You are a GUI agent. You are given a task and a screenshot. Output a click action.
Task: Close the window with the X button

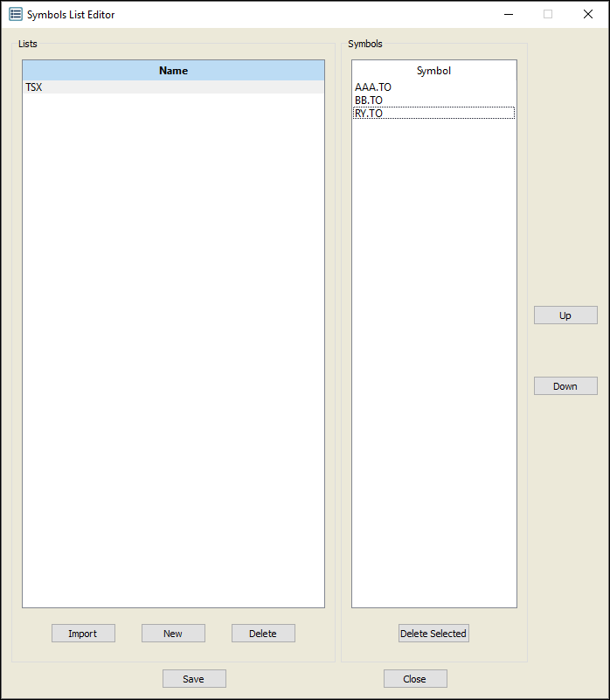point(588,14)
